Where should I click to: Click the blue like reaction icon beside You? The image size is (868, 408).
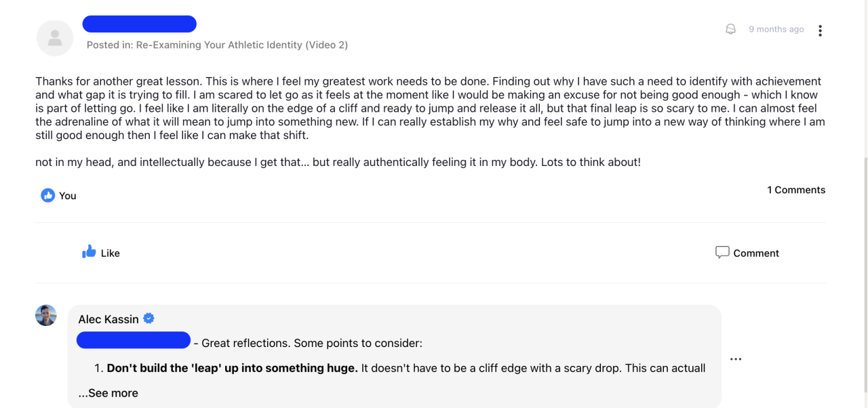coord(47,195)
